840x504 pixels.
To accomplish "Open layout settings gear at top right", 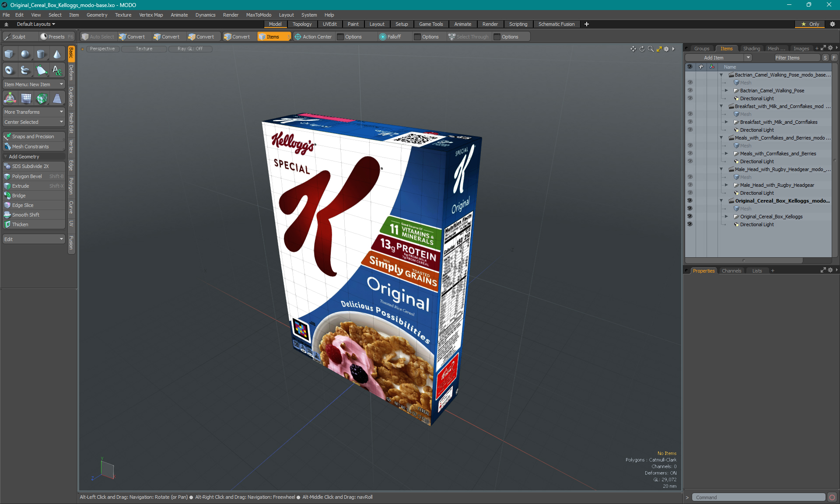I will 833,24.
